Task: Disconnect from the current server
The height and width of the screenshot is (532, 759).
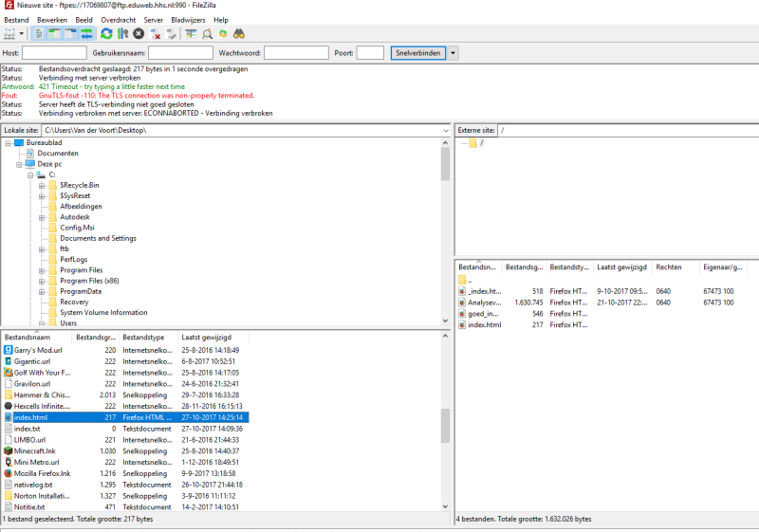Action: tap(156, 34)
